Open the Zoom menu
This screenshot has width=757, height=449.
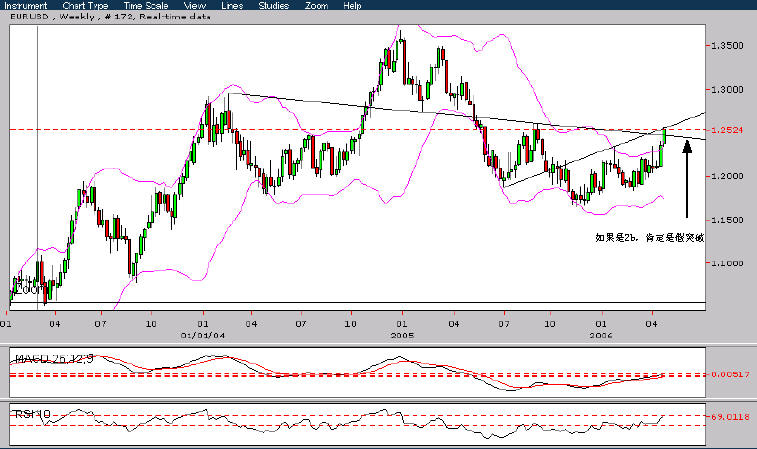(x=316, y=5)
